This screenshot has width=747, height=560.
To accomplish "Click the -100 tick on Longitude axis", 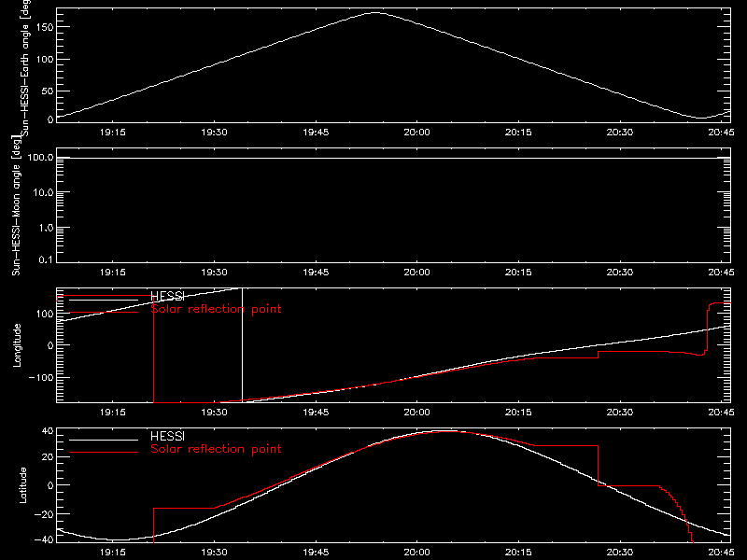I will (x=41, y=377).
